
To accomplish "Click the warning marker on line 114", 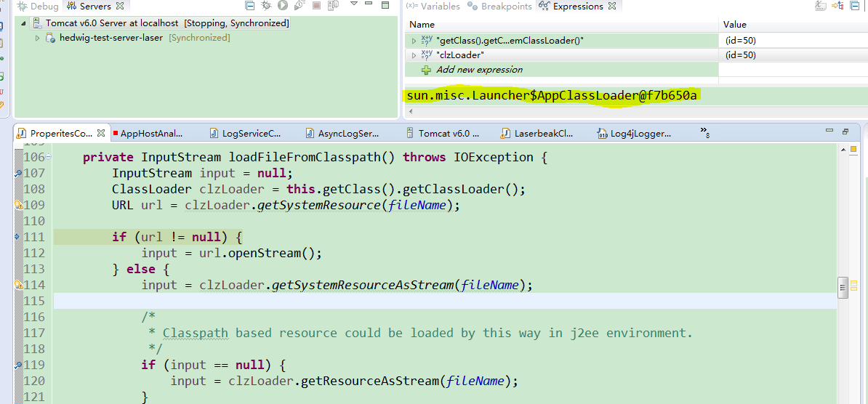I will 18,285.
